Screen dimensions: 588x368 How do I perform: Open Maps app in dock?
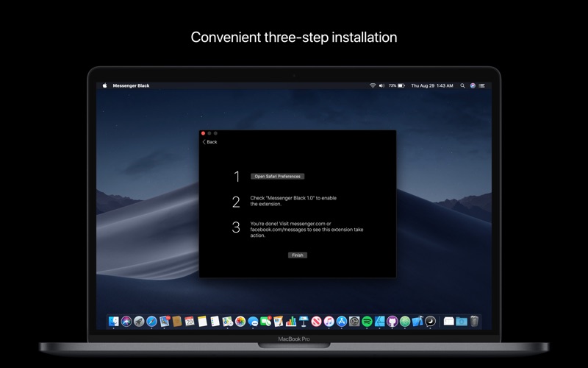(228, 322)
